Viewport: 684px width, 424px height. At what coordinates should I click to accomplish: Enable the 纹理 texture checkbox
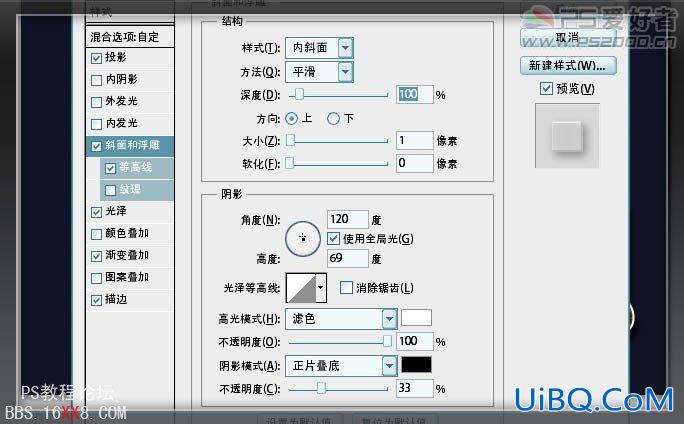click(x=110, y=190)
